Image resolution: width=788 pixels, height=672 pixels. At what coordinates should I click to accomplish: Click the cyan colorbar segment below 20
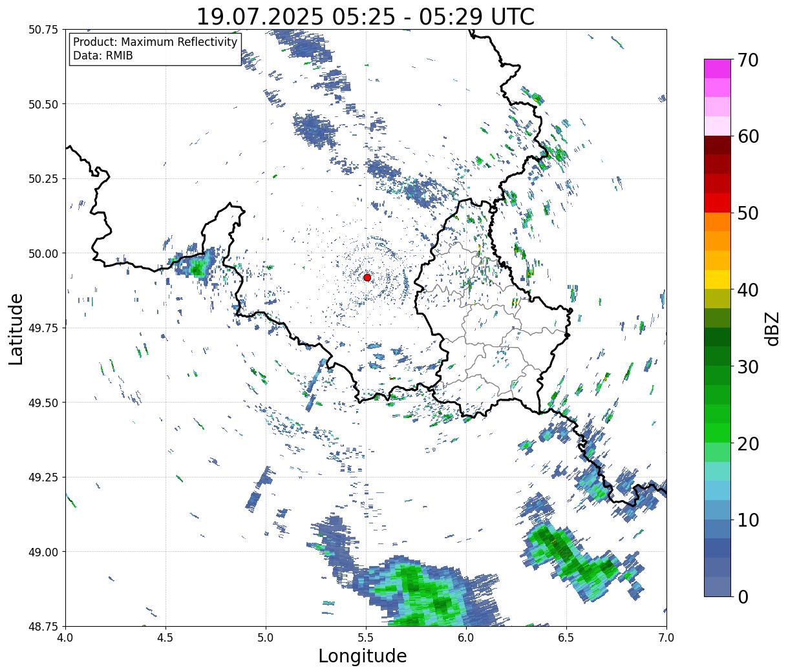718,471
